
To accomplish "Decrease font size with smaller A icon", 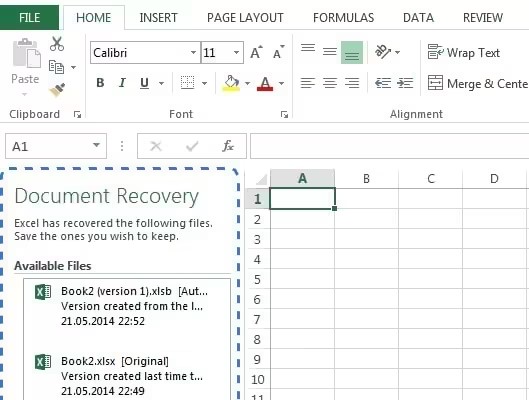I will click(x=278, y=52).
